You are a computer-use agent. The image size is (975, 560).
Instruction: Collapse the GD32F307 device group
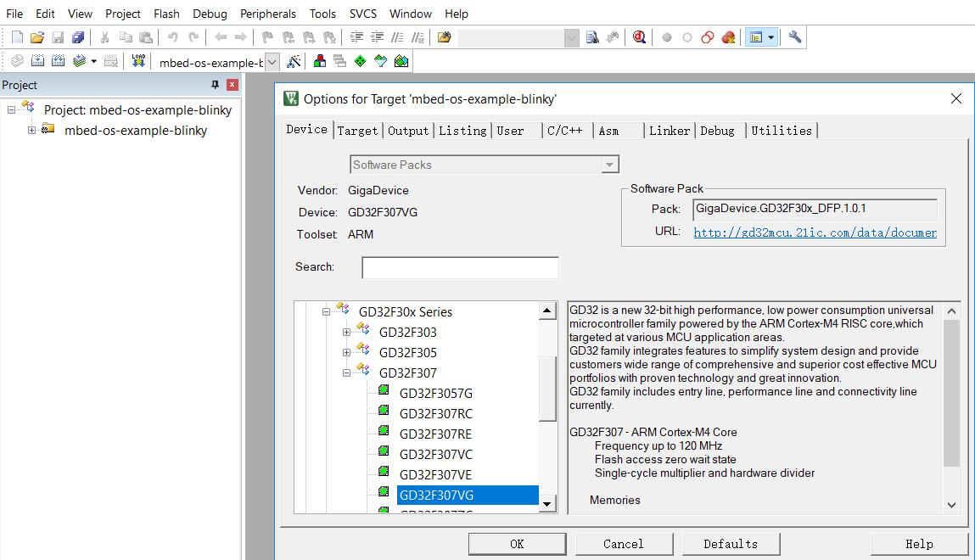click(x=346, y=372)
